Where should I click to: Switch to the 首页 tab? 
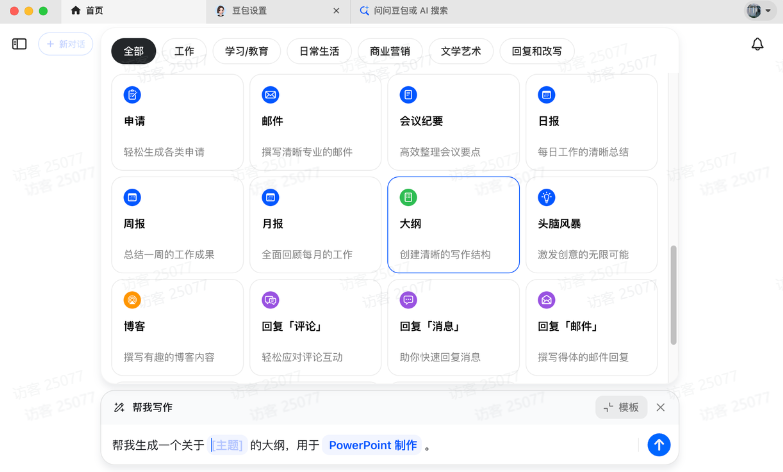point(133,11)
